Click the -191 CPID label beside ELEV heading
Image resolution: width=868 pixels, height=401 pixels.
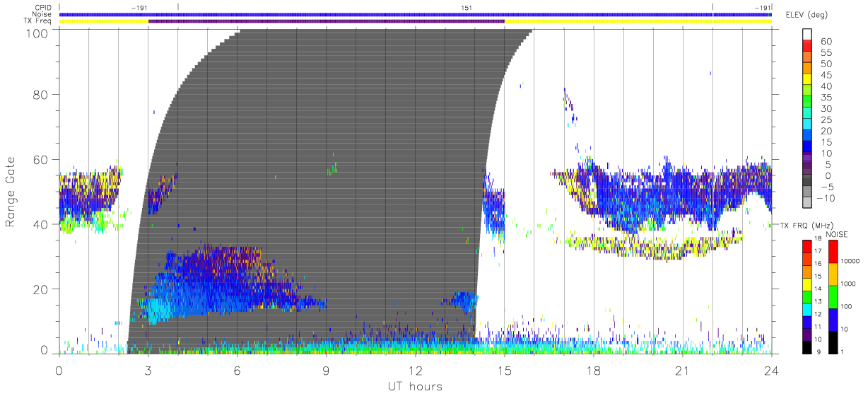pos(762,8)
